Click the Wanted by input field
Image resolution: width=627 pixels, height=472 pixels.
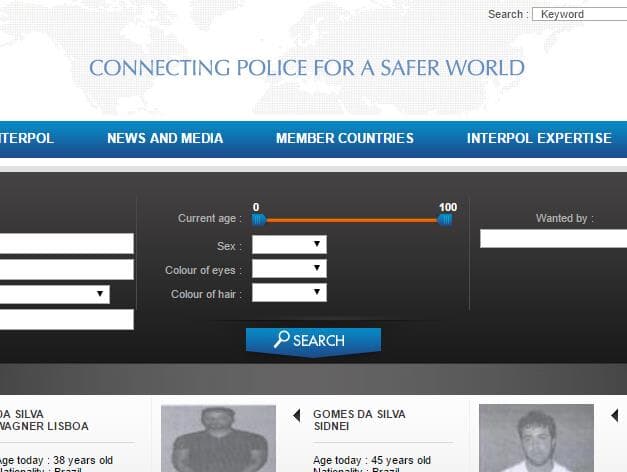click(x=553, y=238)
